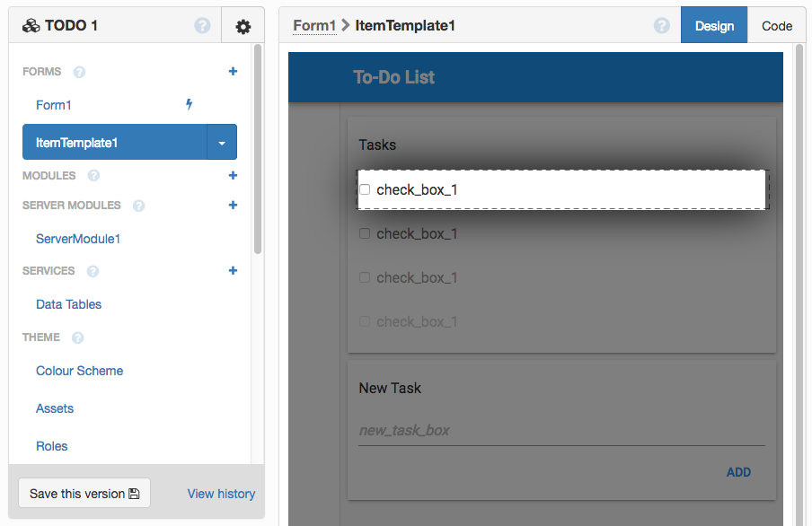Click help icon beside TODO 1 title

coord(202,26)
